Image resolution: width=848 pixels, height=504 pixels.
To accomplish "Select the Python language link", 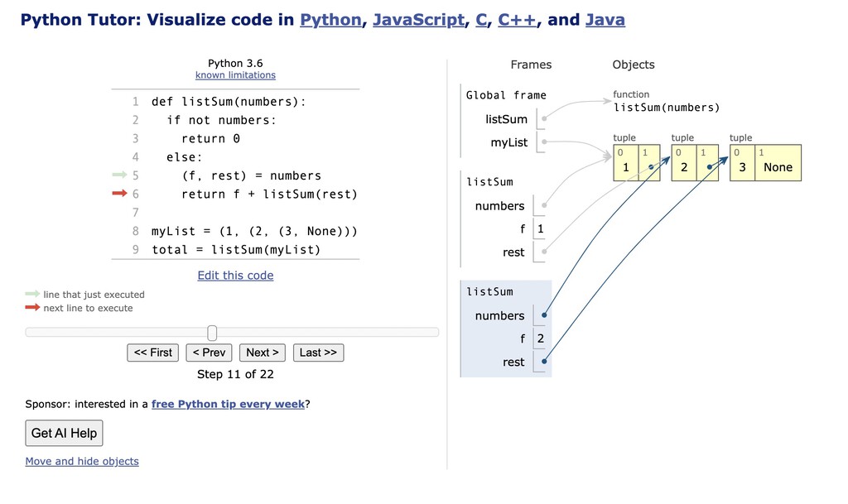I will pyautogui.click(x=330, y=19).
